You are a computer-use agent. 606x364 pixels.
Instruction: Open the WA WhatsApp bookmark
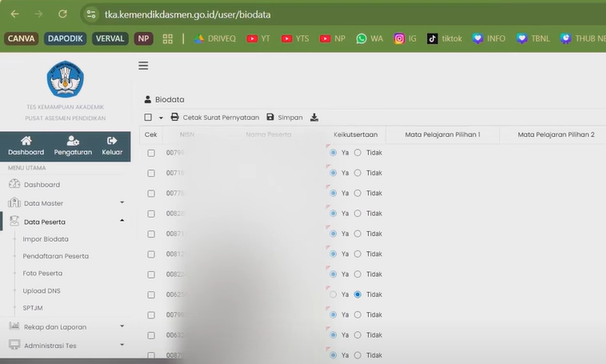(369, 39)
